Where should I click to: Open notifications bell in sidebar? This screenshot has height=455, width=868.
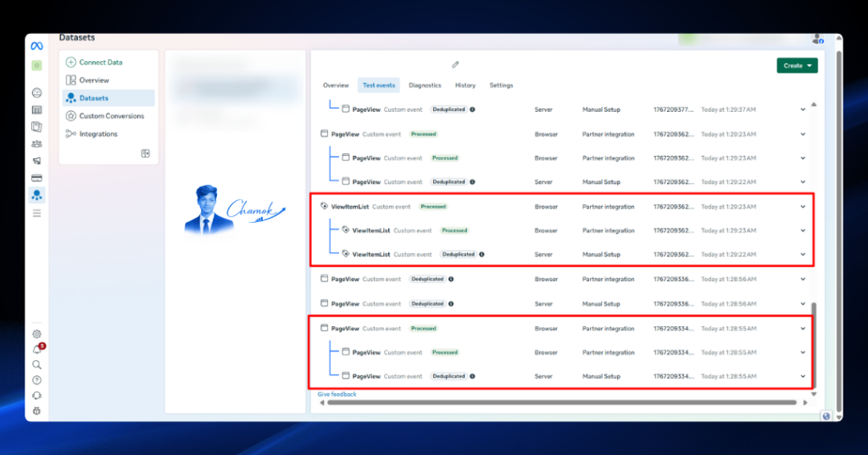[37, 349]
